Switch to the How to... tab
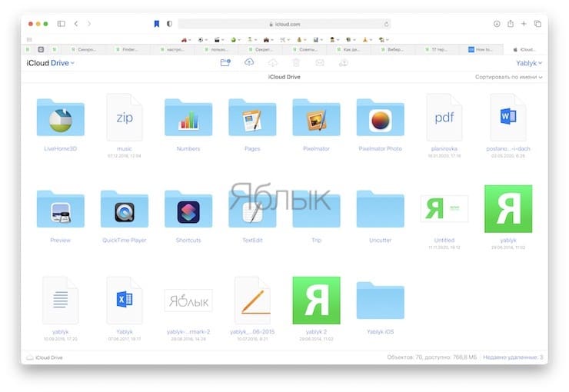This screenshot has height=392, width=569. pyautogui.click(x=481, y=49)
